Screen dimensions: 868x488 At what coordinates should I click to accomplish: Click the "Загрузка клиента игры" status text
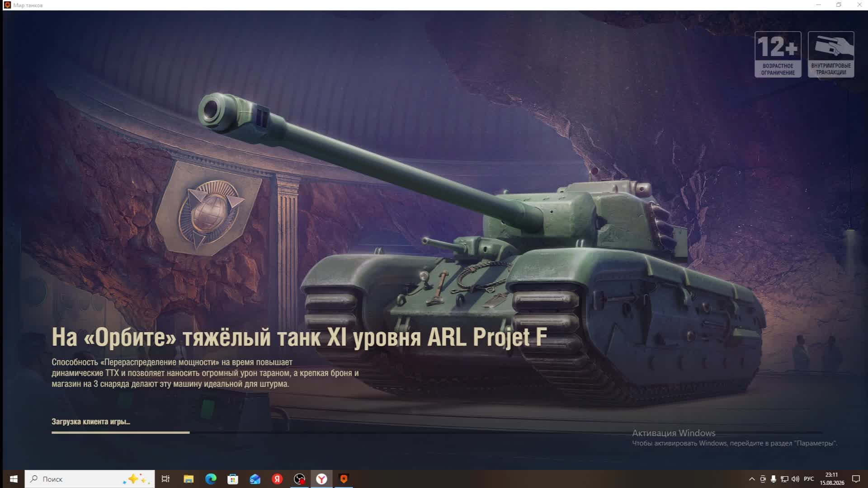pyautogui.click(x=91, y=422)
